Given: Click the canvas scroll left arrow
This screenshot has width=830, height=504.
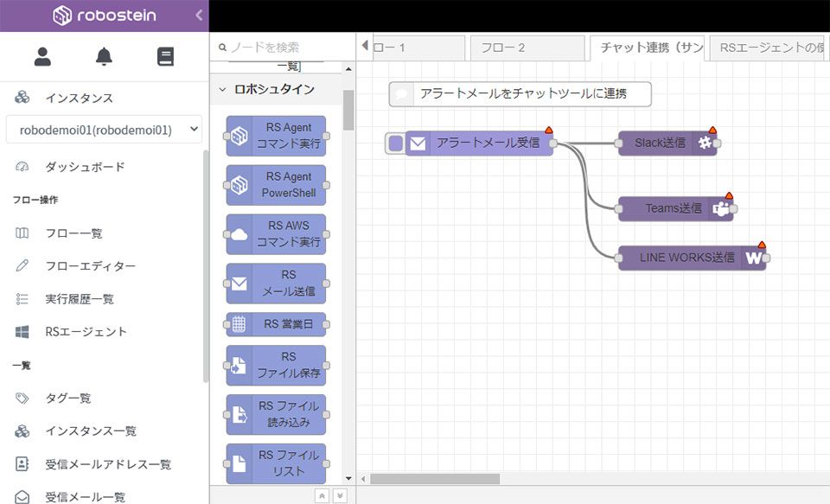Looking at the screenshot, I should pos(363,479).
